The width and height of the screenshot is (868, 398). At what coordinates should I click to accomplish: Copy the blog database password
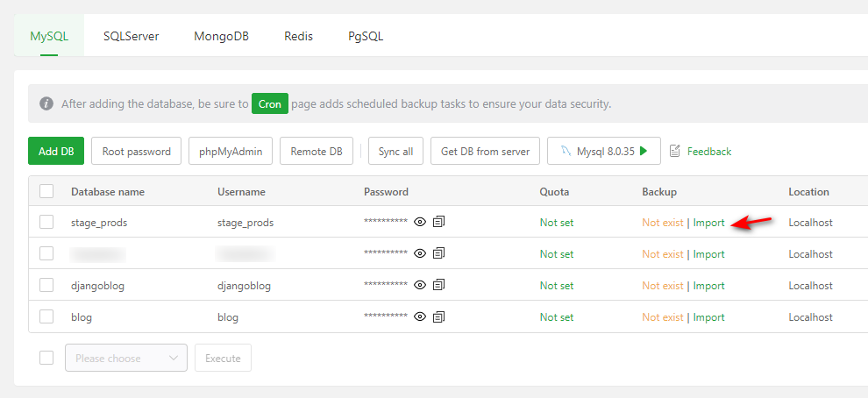point(438,317)
